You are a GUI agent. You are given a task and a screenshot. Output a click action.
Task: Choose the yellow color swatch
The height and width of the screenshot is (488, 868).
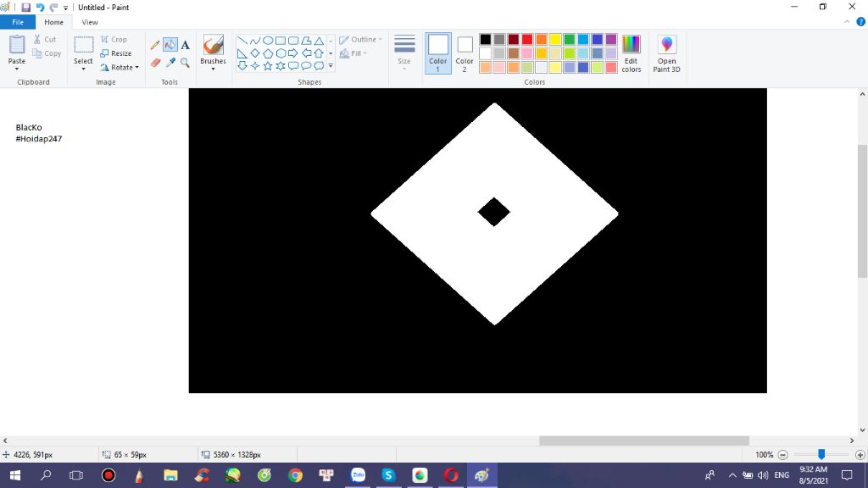pos(555,39)
